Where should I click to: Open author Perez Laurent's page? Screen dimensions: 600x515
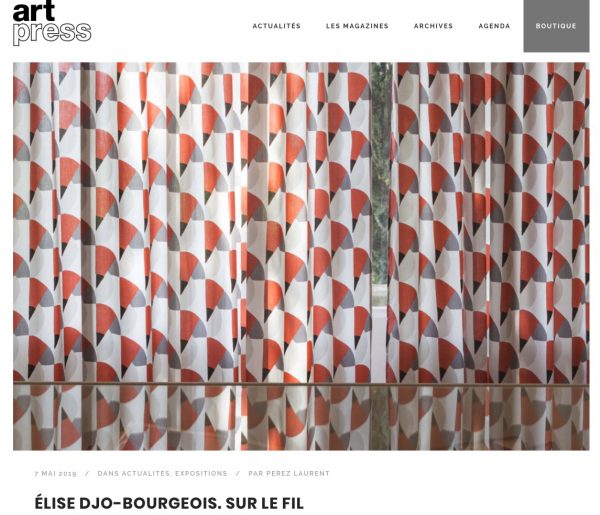298,473
